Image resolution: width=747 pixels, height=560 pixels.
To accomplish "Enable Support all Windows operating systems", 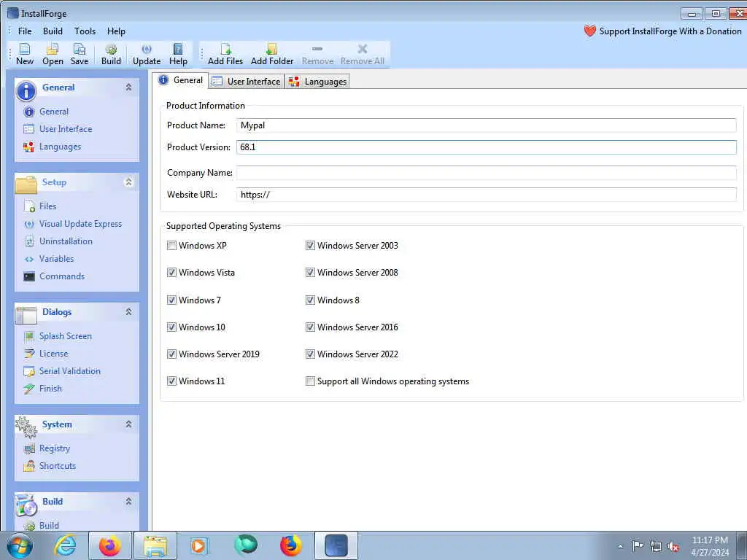I will 310,381.
